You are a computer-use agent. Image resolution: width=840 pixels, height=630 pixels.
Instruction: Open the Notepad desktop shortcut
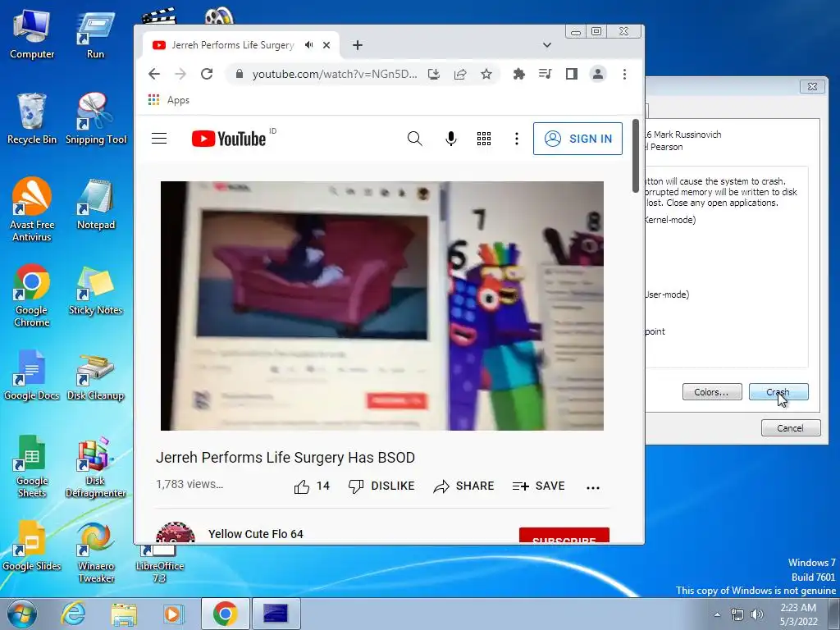(x=96, y=204)
